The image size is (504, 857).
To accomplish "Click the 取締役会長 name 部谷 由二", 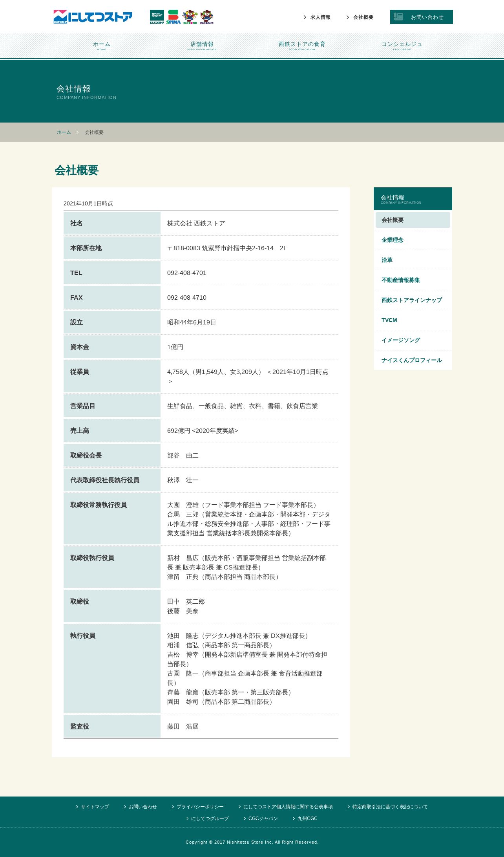I will point(183,456).
